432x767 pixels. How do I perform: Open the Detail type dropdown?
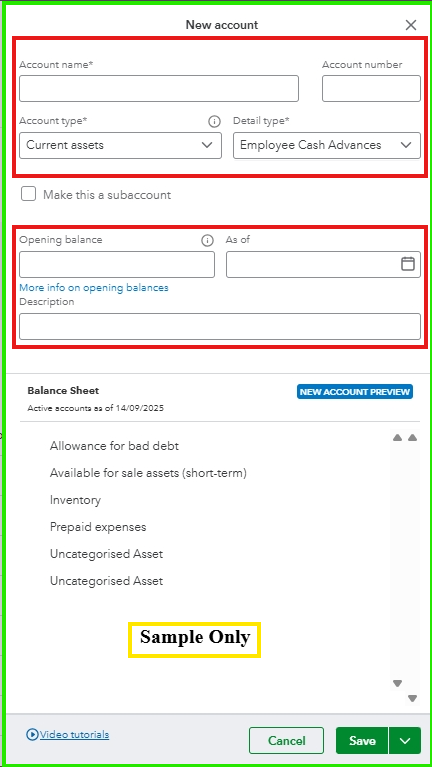click(x=327, y=145)
